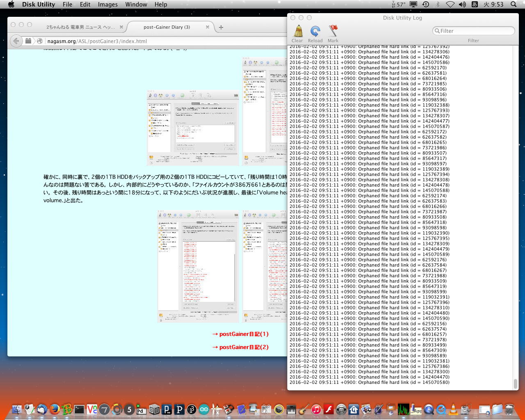Launch the Arduino IDE from the Dock
Image resolution: width=525 pixels, height=420 pixels.
pos(204,409)
